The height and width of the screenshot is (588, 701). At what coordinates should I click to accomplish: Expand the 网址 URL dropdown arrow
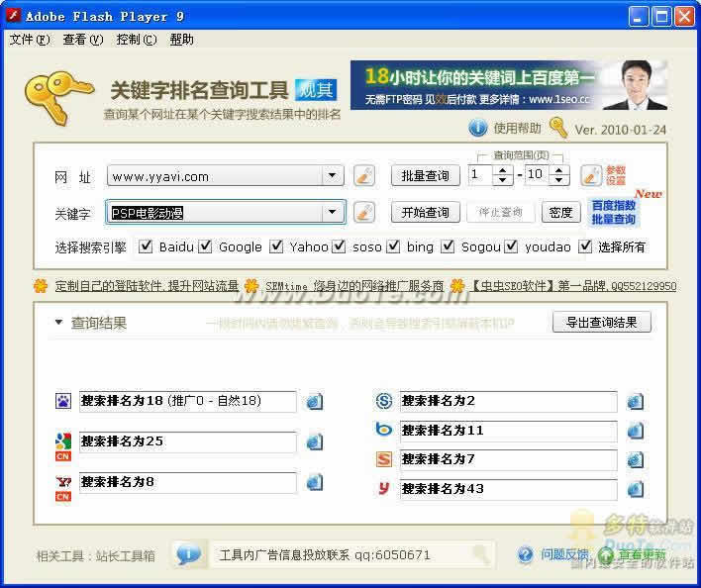point(333,175)
